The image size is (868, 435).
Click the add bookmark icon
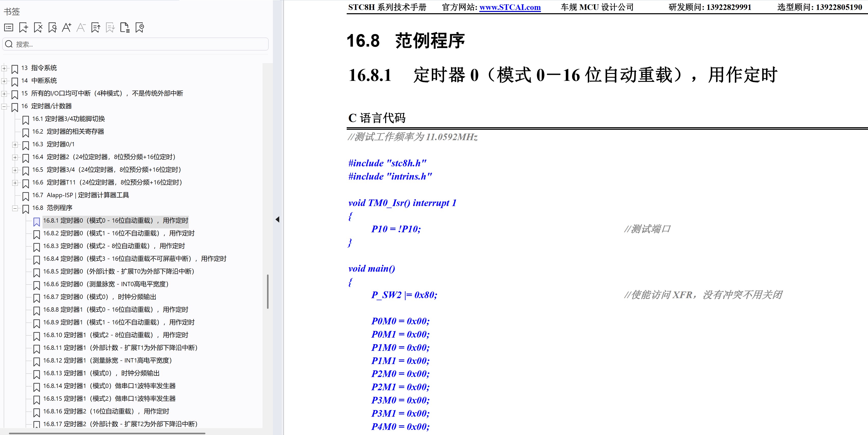(x=24, y=28)
